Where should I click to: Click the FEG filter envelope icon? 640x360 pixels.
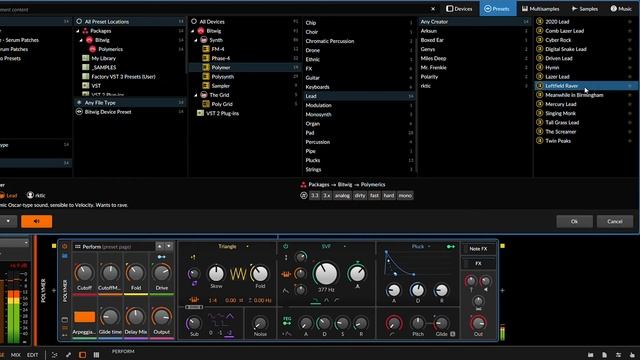(x=287, y=321)
